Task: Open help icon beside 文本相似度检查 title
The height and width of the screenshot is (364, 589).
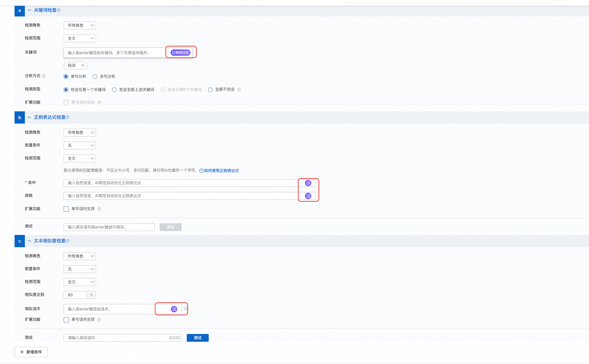Action: point(68,241)
